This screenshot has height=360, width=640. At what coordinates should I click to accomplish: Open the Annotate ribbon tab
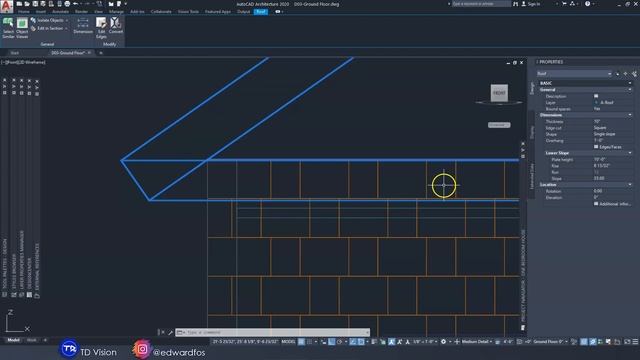(x=60, y=11)
